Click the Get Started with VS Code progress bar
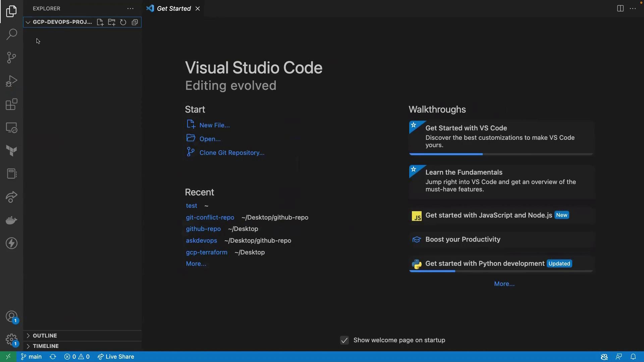This screenshot has height=362, width=644. coord(501,154)
